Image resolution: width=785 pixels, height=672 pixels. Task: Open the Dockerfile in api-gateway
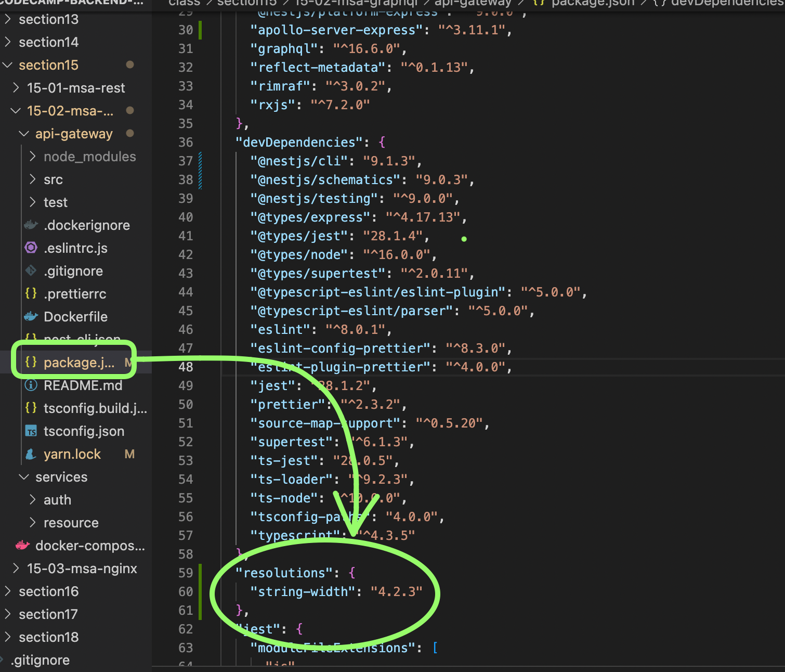[x=76, y=317]
